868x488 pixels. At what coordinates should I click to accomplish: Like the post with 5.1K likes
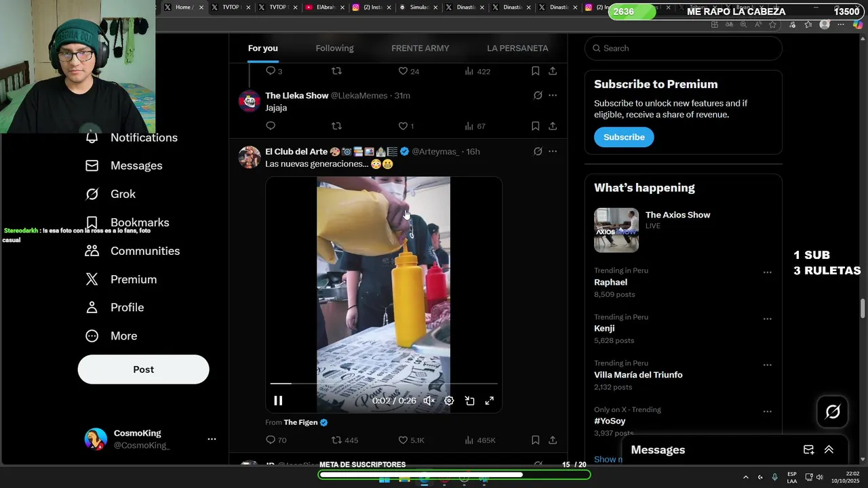[x=411, y=440]
